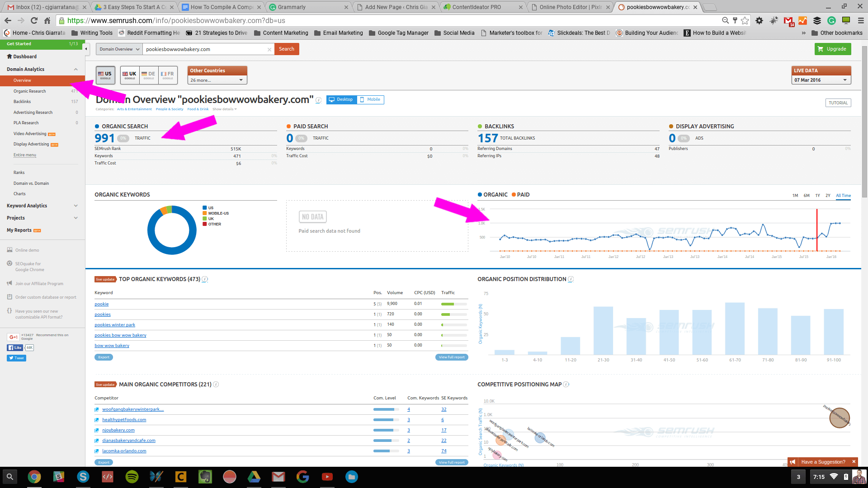Image resolution: width=868 pixels, height=488 pixels.
Task: Select FR Google database
Action: coord(168,75)
